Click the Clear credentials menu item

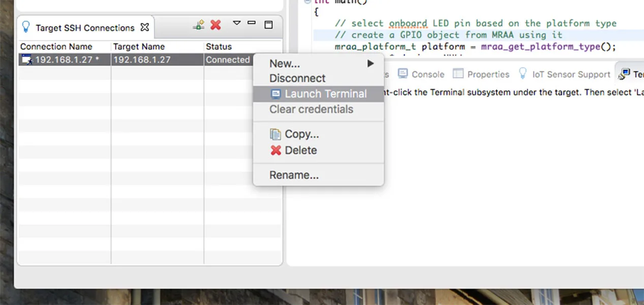click(x=311, y=109)
